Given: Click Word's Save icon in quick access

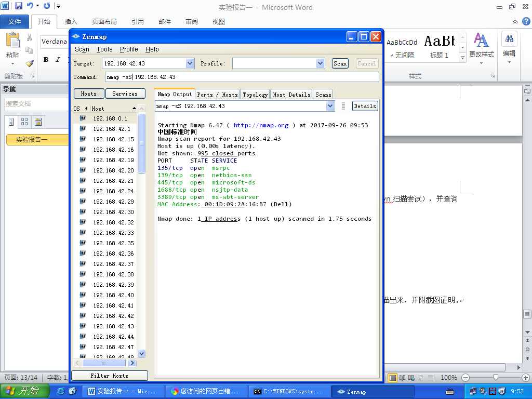Looking at the screenshot, I should coord(18,6).
